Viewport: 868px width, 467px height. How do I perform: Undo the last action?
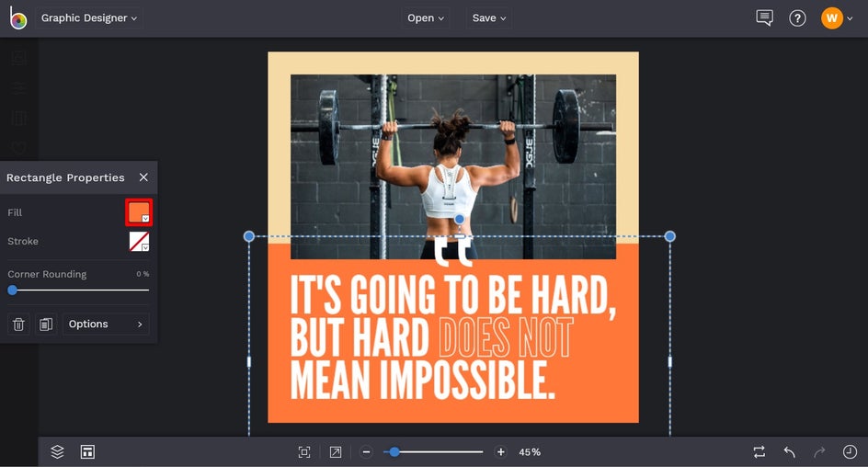(790, 452)
